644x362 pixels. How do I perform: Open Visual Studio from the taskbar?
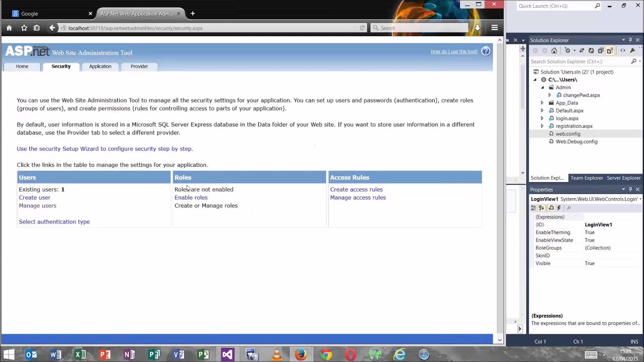pyautogui.click(x=227, y=354)
